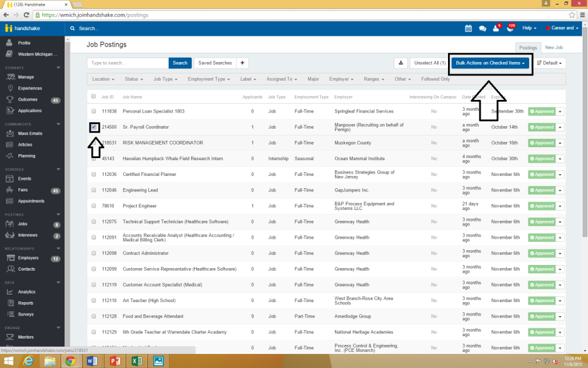Check the Art Teacher (High School) row

93,300
